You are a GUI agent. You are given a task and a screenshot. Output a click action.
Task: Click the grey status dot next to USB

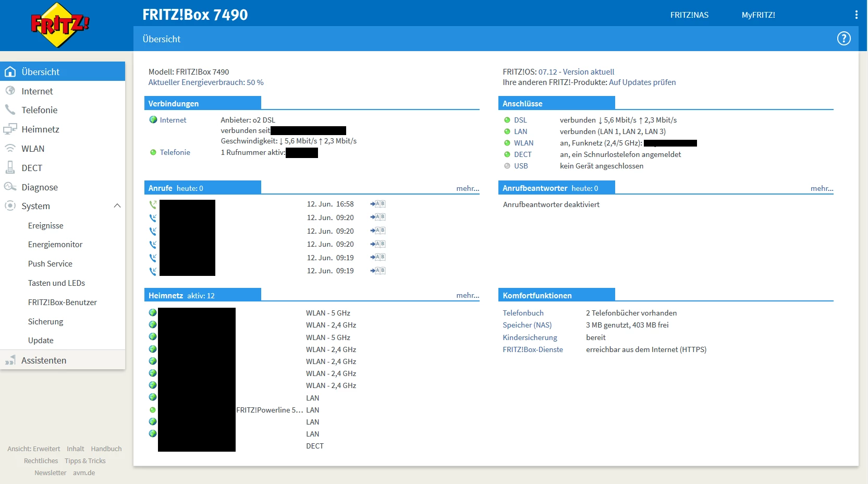tap(507, 166)
